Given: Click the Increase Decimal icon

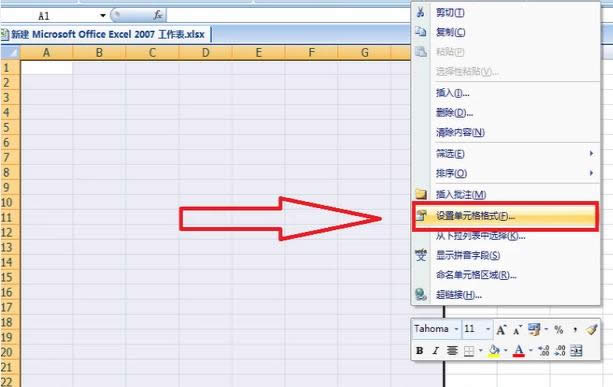Looking at the screenshot, I should pyautogui.click(x=544, y=351).
